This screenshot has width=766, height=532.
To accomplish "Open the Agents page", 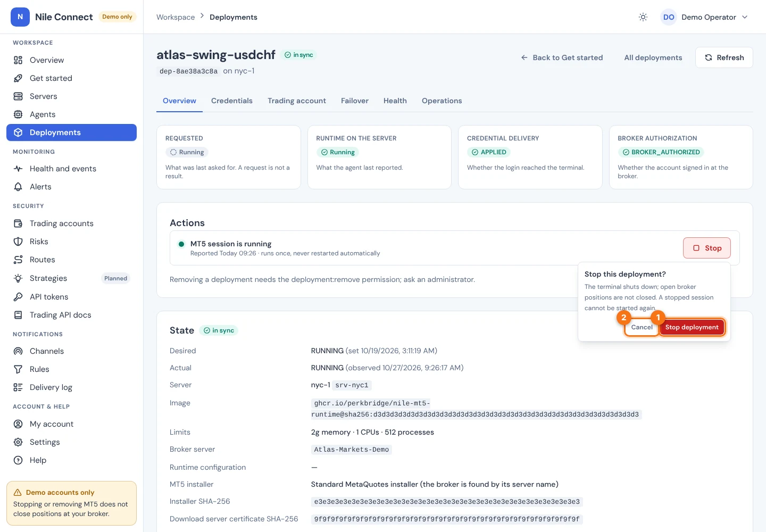I will 71,114.
